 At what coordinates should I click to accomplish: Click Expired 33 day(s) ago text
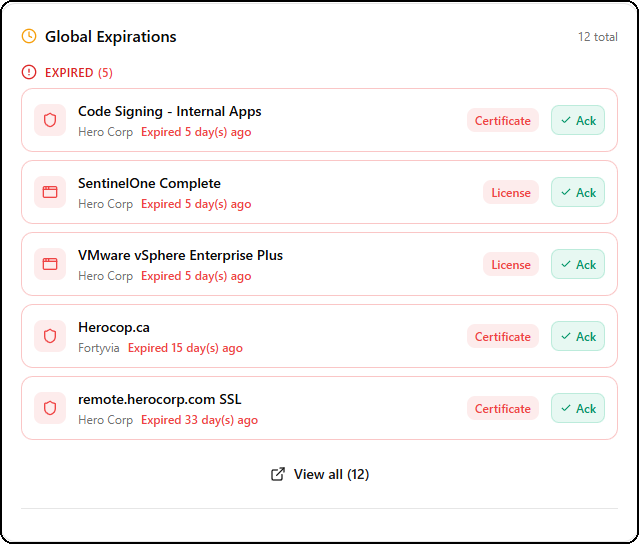[200, 420]
